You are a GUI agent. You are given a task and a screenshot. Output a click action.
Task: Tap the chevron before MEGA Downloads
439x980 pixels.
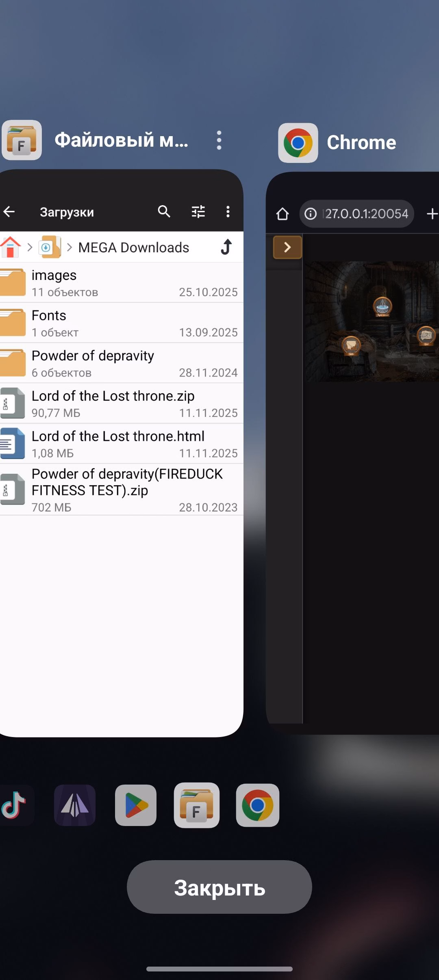click(x=70, y=247)
